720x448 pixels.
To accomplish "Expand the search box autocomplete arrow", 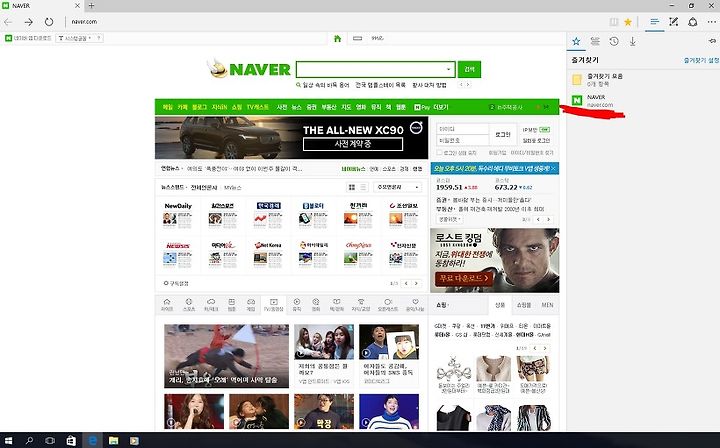I will coord(449,69).
